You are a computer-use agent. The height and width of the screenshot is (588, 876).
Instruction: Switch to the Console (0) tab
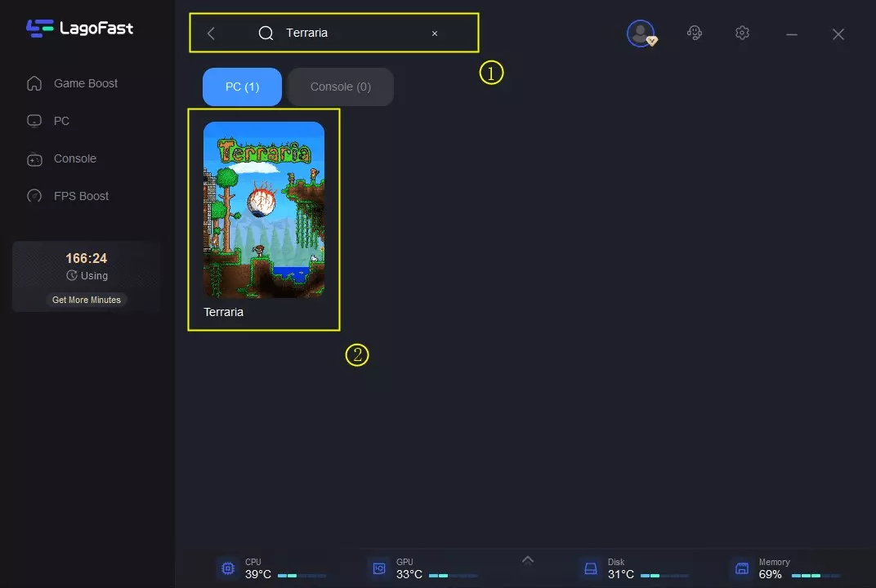[340, 87]
